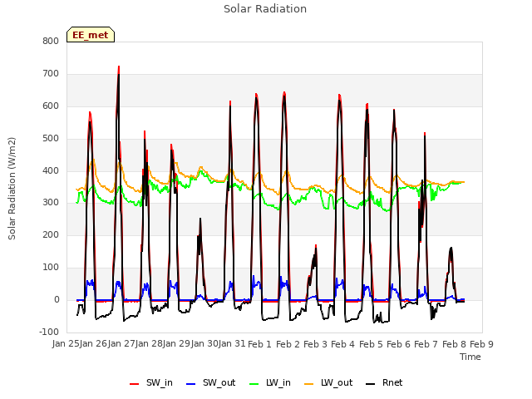Click the green LW_in legend swatch
Screen dimensions: 532x399
(254, 384)
